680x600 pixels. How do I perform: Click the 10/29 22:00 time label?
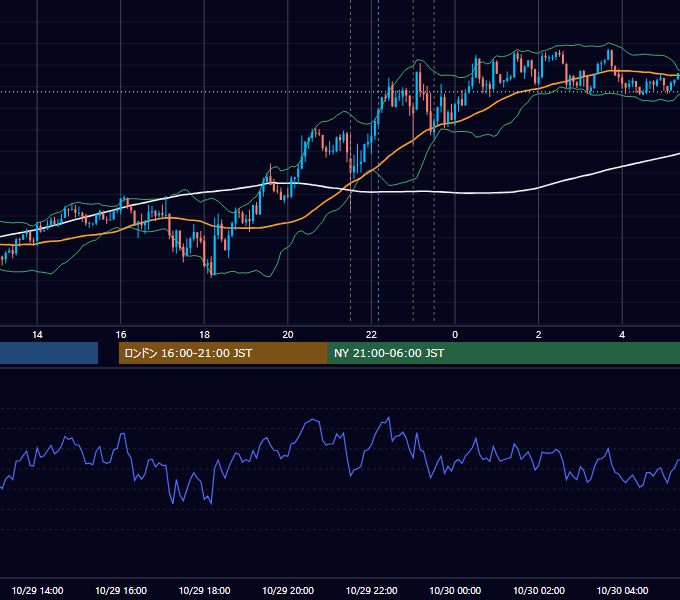point(371,590)
